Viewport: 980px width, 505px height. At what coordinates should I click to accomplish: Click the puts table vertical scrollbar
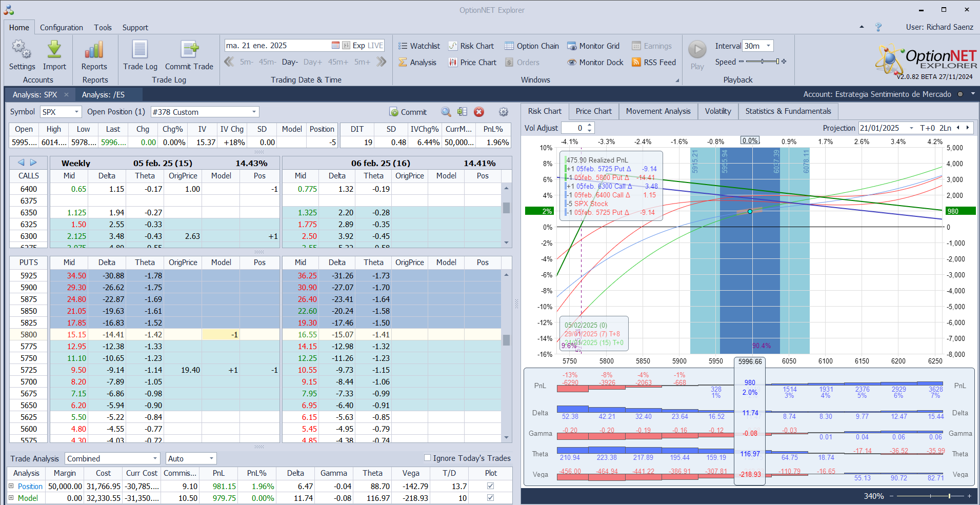(x=506, y=356)
